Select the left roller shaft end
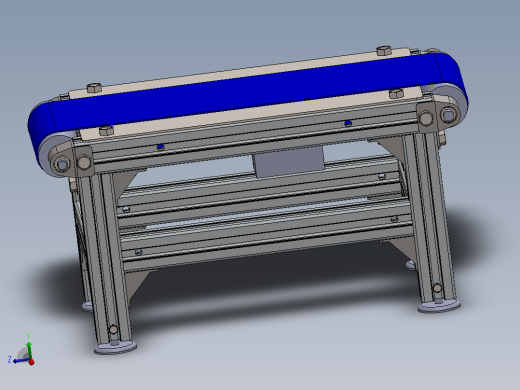 click(x=62, y=164)
